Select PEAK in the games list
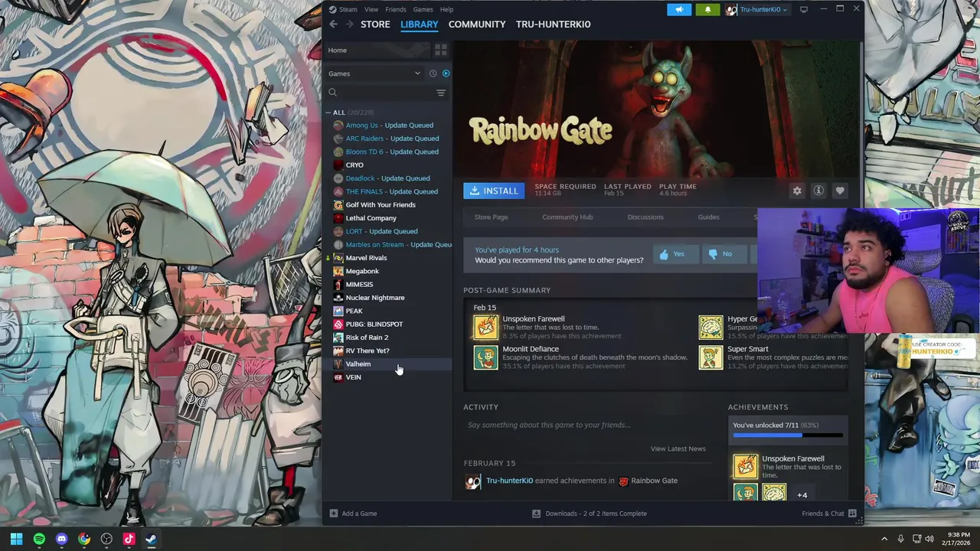Screen dimensions: 980x551 [354, 311]
